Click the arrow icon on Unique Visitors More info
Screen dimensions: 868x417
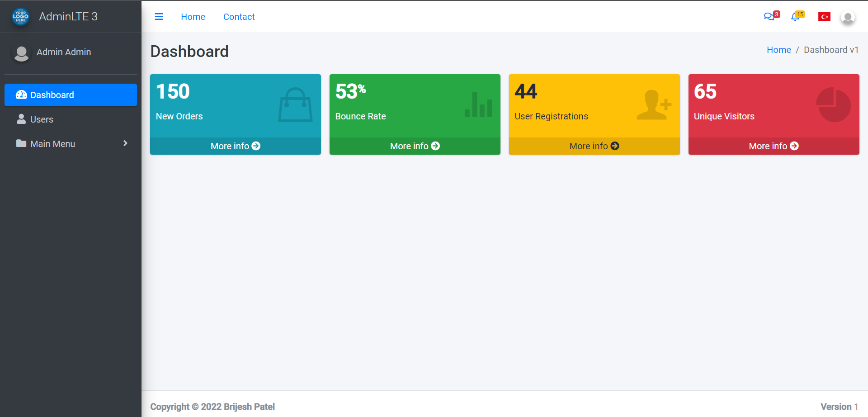coord(794,146)
